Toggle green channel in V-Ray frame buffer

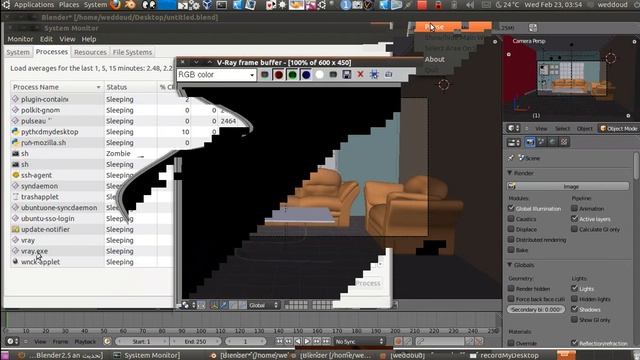(292, 75)
